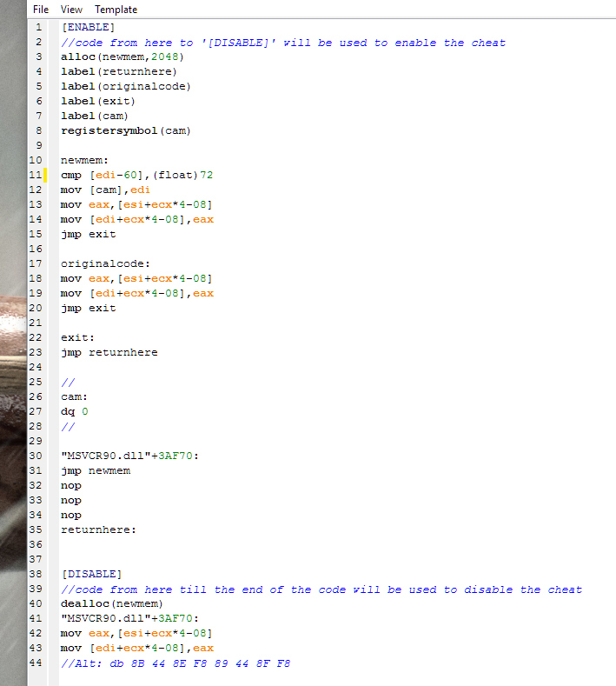This screenshot has width=616, height=686.
Task: Click the jmp newmem instruction
Action: click(x=95, y=470)
